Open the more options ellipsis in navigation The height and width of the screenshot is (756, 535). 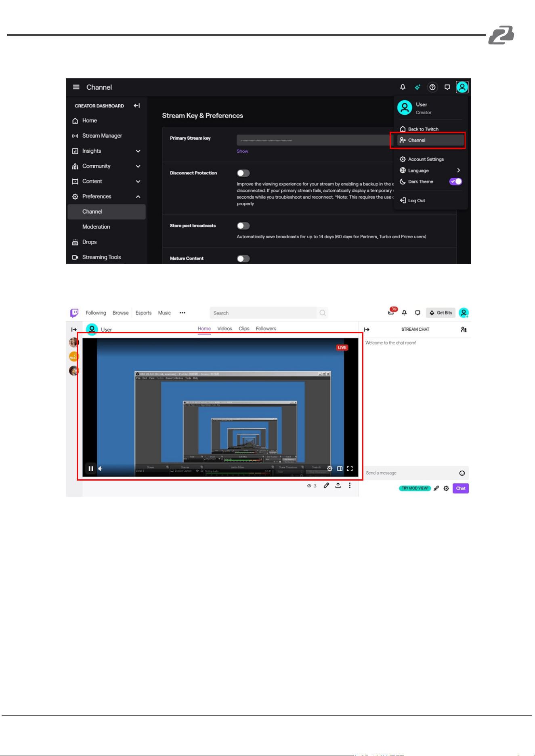click(x=183, y=313)
